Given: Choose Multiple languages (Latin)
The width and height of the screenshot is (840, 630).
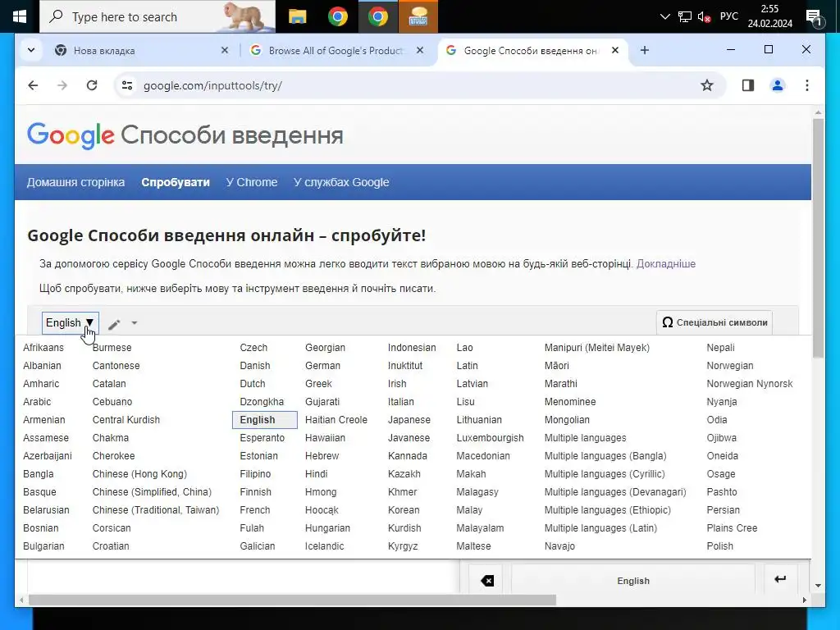Looking at the screenshot, I should (x=600, y=528).
